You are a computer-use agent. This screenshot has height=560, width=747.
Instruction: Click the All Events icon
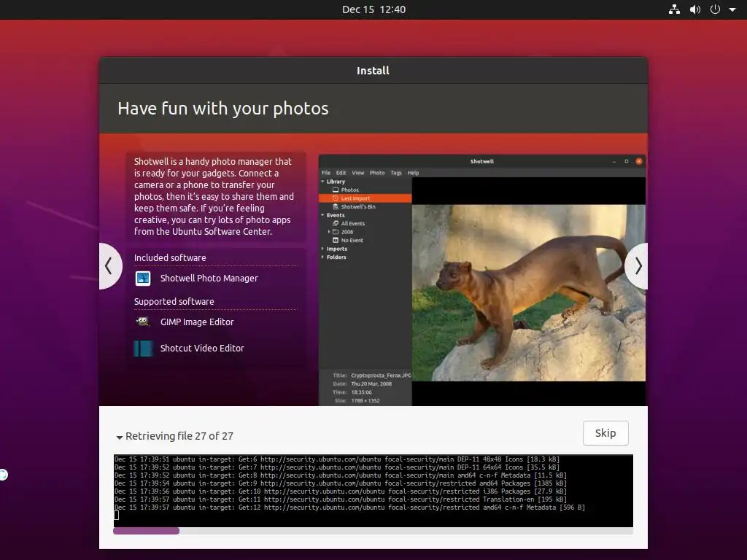(336, 223)
